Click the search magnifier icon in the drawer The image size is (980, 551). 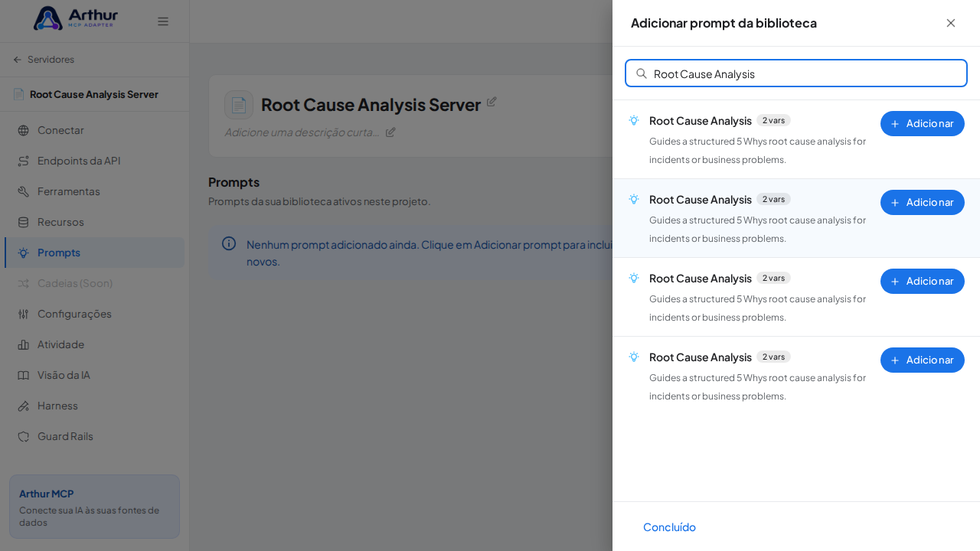click(642, 73)
